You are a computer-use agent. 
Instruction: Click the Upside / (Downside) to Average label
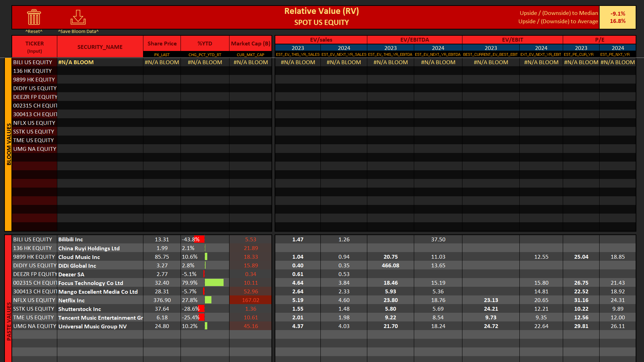(x=558, y=21)
